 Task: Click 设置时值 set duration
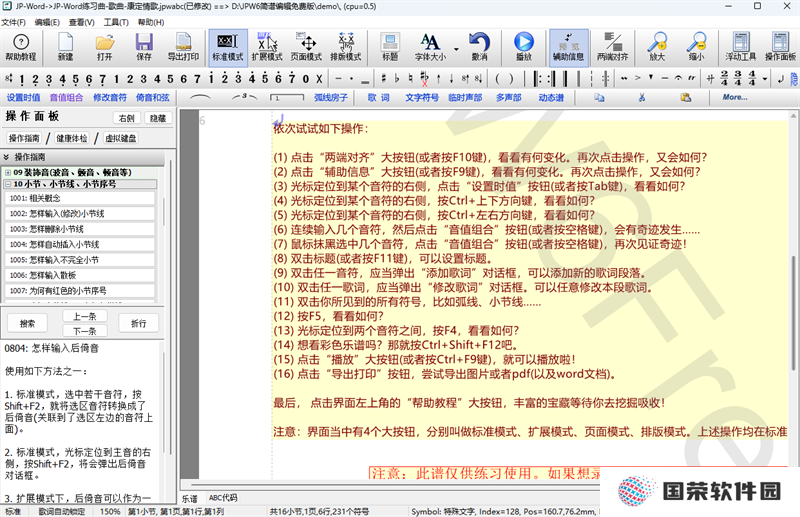[x=23, y=97]
